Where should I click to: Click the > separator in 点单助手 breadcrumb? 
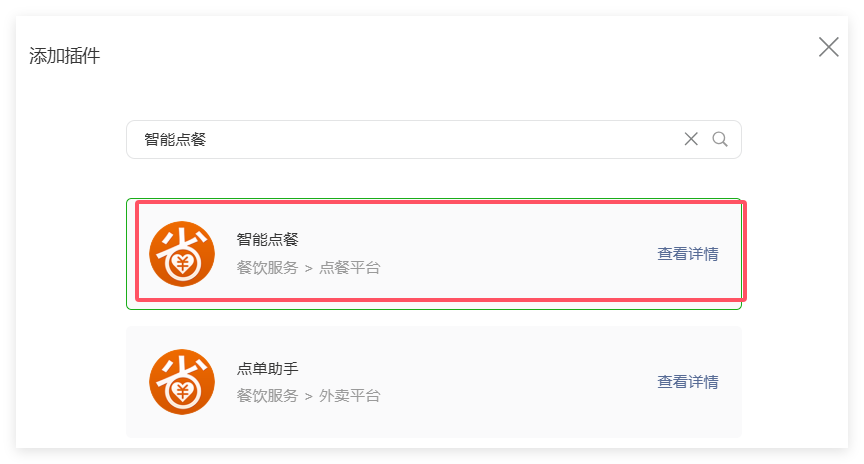pos(309,396)
